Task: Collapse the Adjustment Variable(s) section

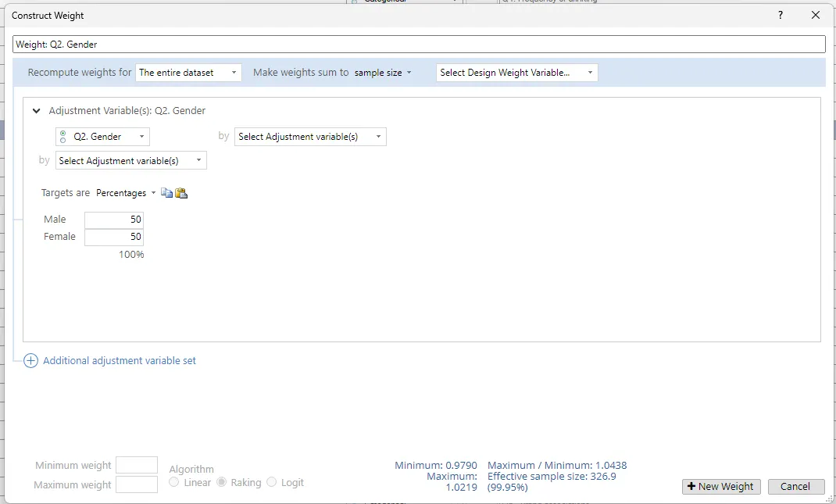Action: pos(36,111)
